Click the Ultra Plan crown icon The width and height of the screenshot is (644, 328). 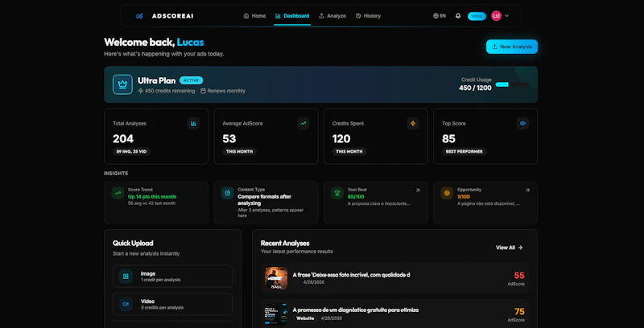coord(122,84)
